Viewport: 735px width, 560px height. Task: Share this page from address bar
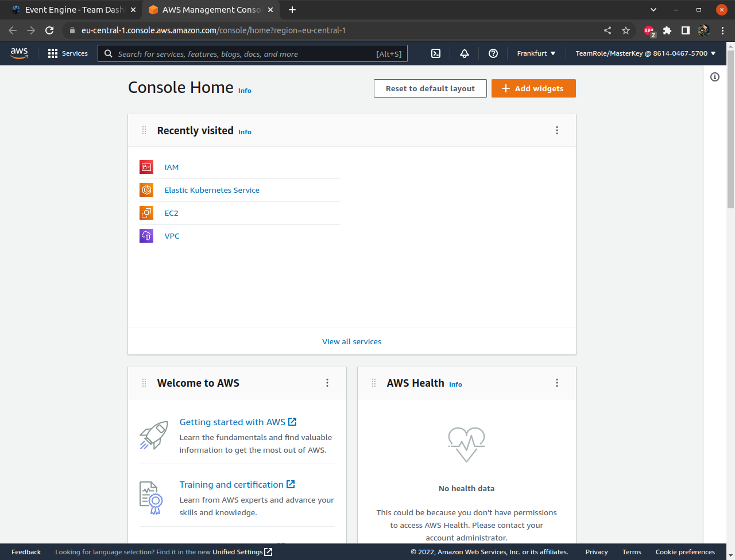(608, 30)
